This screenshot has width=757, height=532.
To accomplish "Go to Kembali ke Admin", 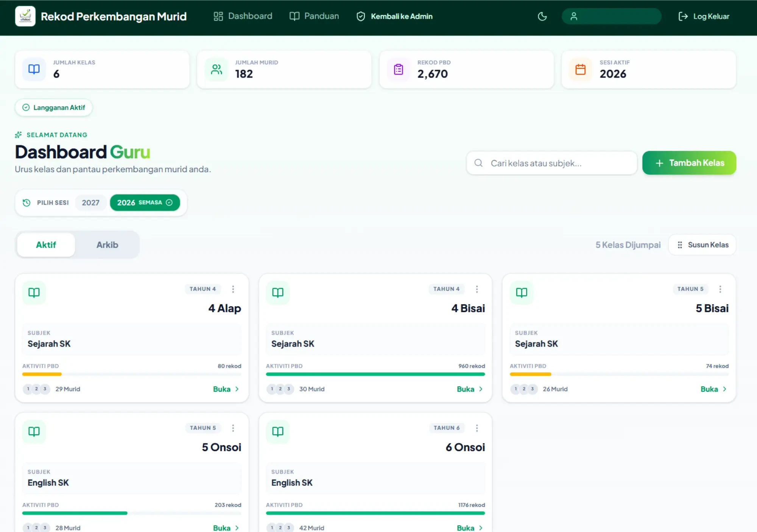I will 394,16.
